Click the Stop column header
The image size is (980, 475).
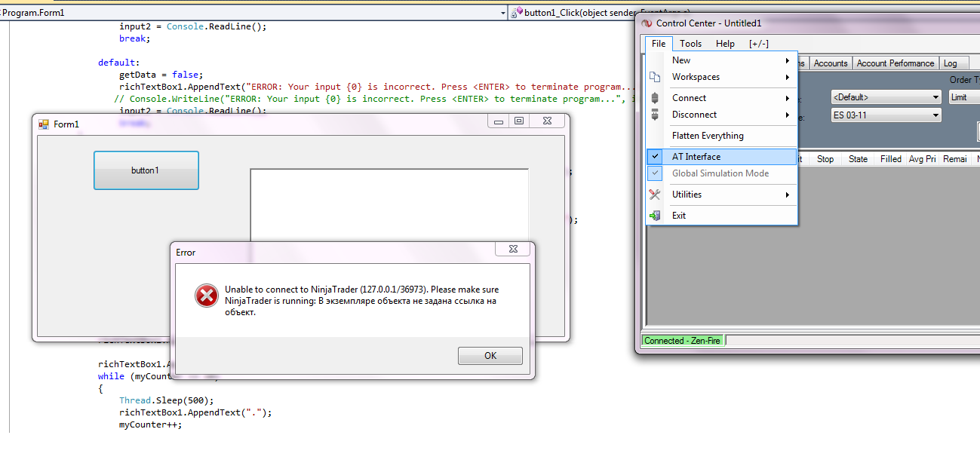tap(825, 159)
